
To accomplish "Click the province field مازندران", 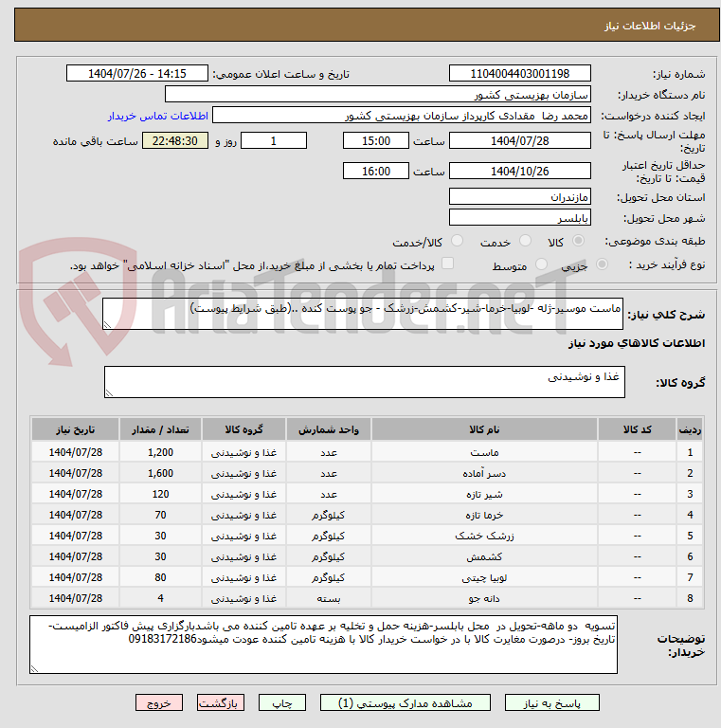I will [519, 197].
